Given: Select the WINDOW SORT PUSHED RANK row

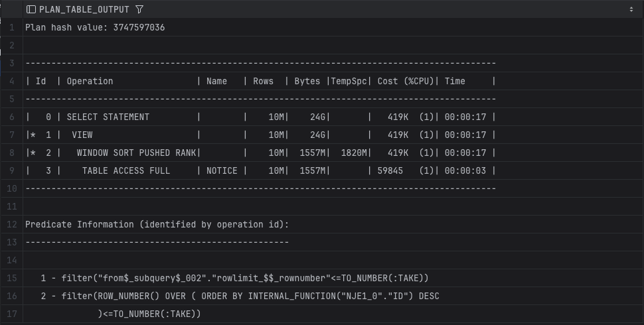Looking at the screenshot, I should click(x=333, y=153).
